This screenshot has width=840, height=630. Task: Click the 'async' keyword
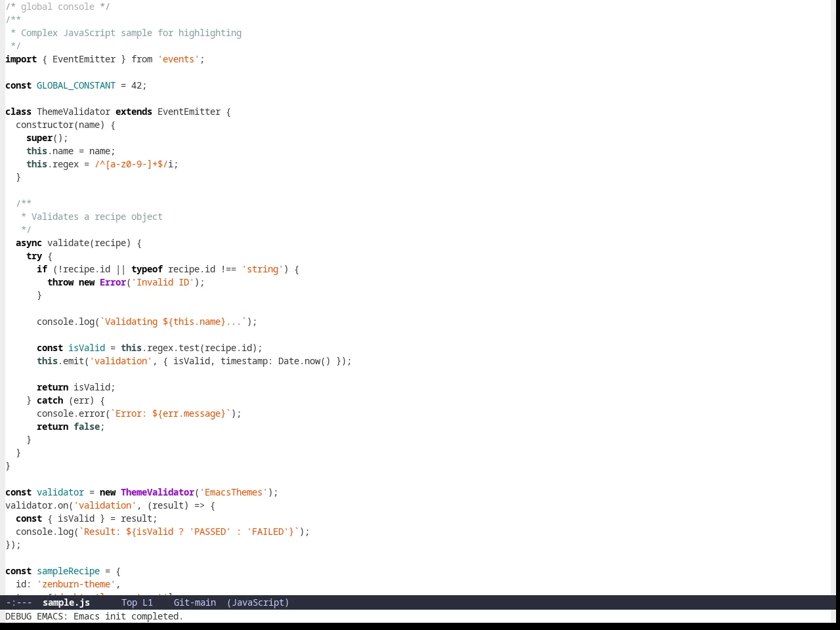click(x=29, y=243)
